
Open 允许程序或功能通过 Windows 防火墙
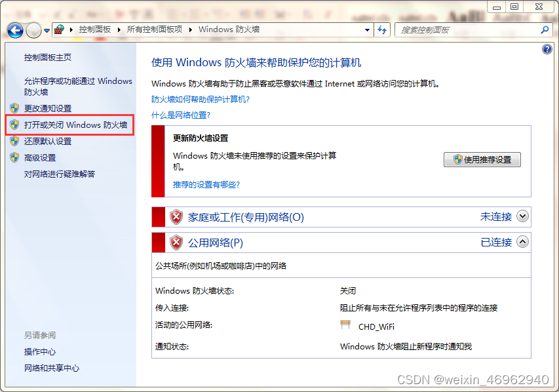point(78,87)
